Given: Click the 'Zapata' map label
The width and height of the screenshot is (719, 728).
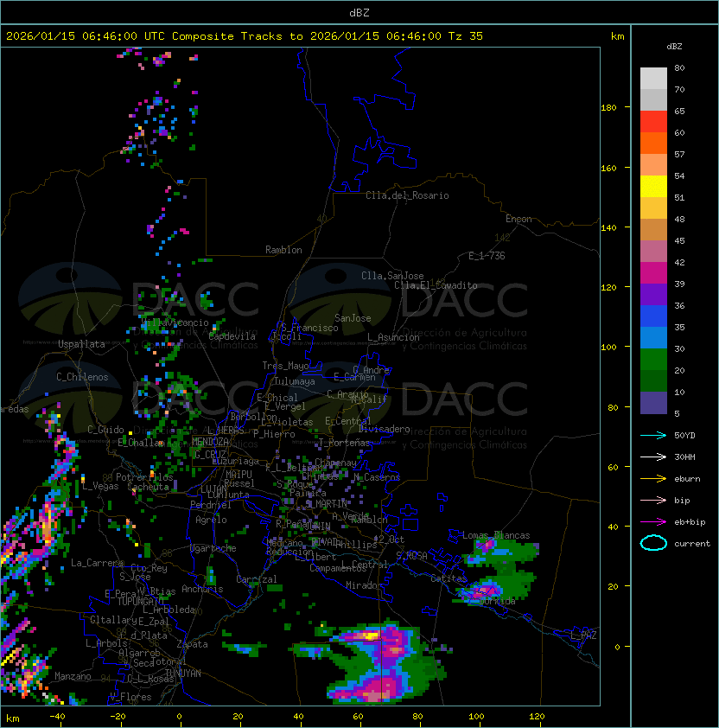Looking at the screenshot, I should tap(192, 644).
